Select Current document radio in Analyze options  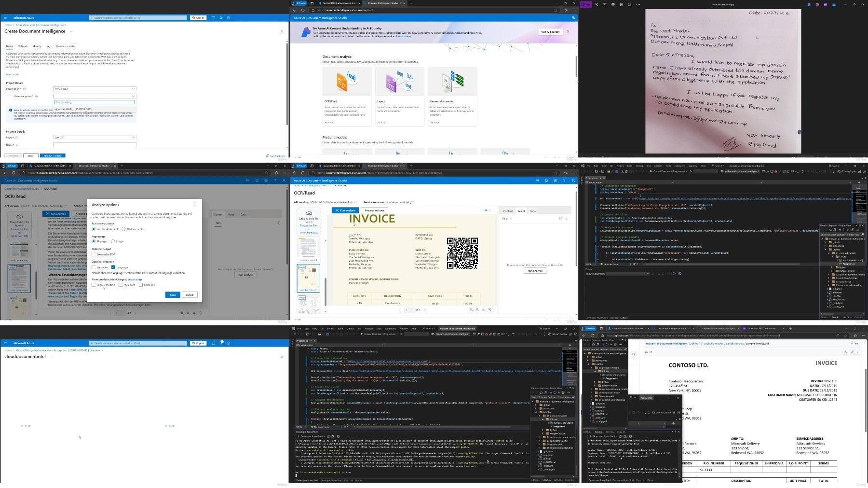pyautogui.click(x=94, y=229)
